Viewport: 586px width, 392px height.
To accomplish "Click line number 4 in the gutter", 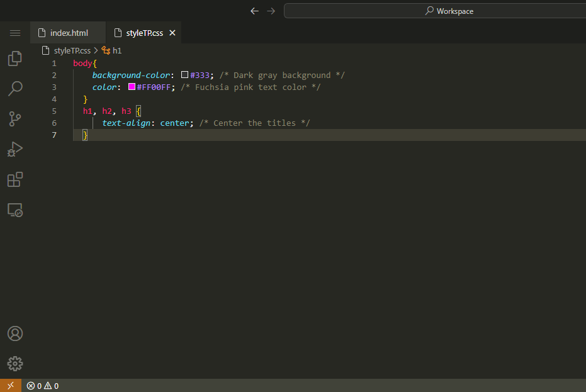I will coord(54,99).
